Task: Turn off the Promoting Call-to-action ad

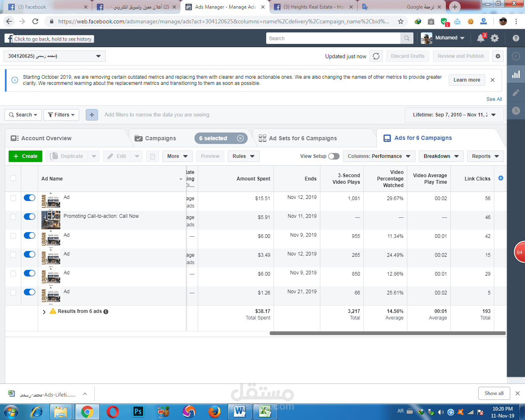Action: (30, 217)
